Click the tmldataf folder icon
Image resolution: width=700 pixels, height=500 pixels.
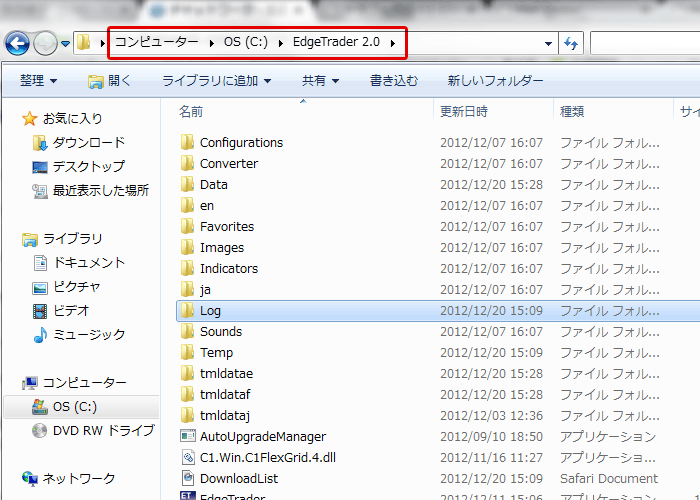click(x=187, y=394)
